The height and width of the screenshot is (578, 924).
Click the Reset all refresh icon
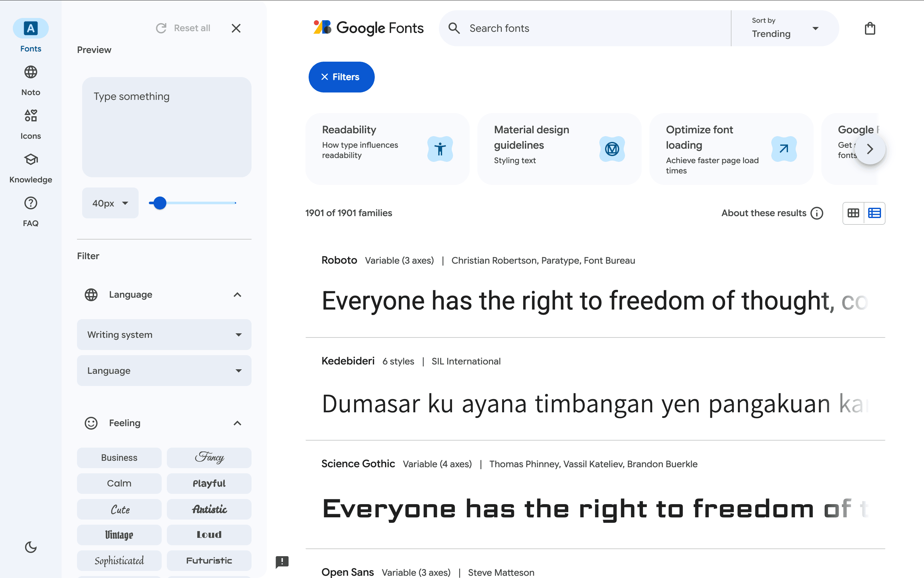pos(161,28)
